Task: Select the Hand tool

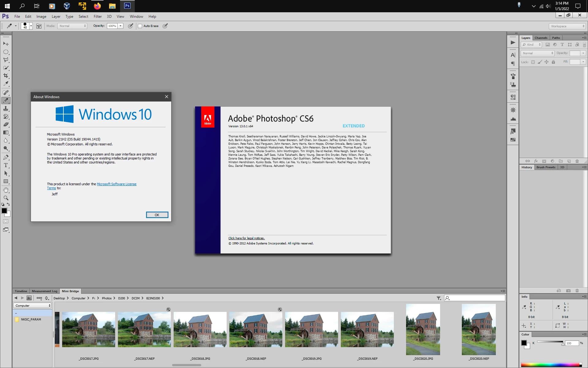Action: [6, 190]
